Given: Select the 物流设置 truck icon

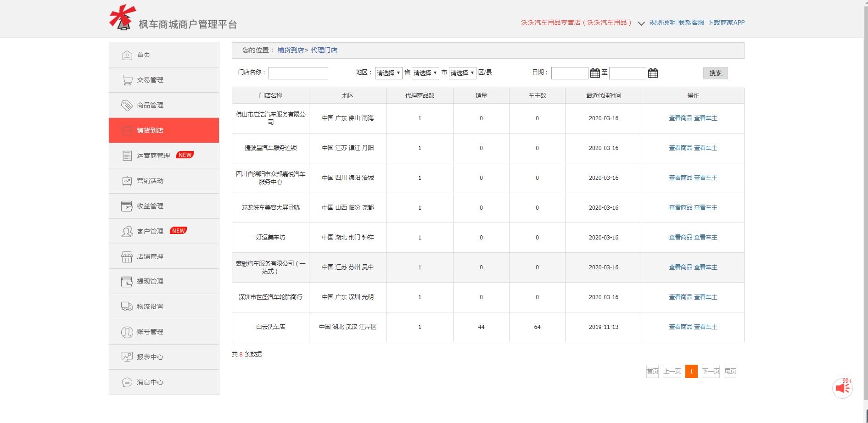Looking at the screenshot, I should pyautogui.click(x=127, y=306).
